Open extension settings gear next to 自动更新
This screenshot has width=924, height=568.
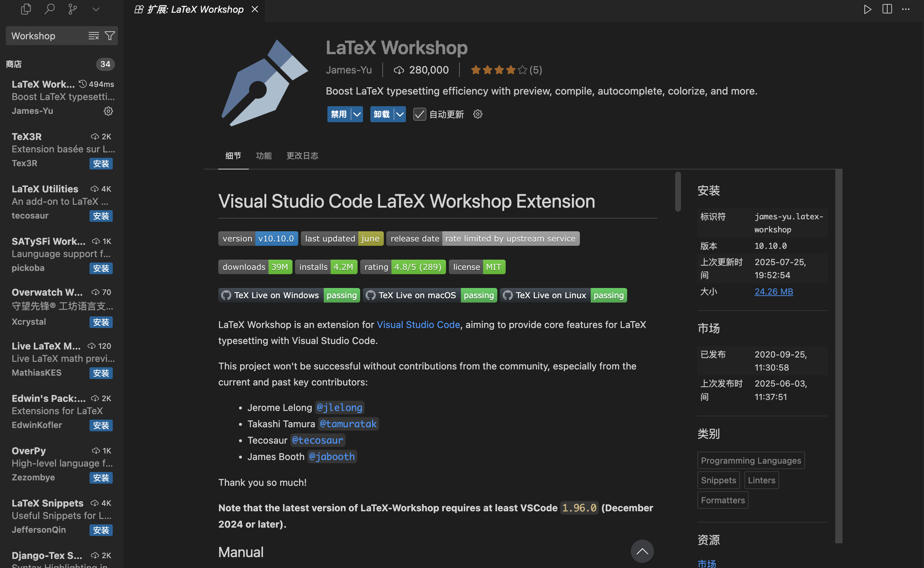478,114
